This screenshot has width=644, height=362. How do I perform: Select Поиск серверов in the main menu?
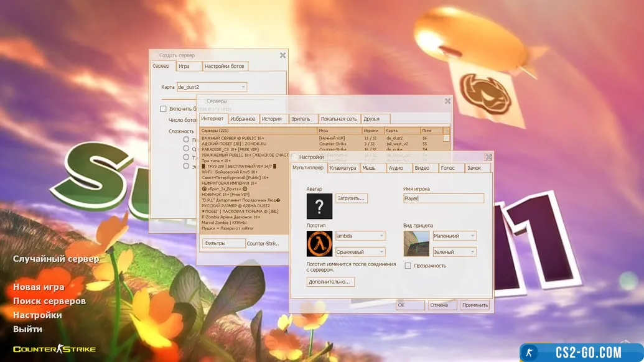[x=49, y=301]
